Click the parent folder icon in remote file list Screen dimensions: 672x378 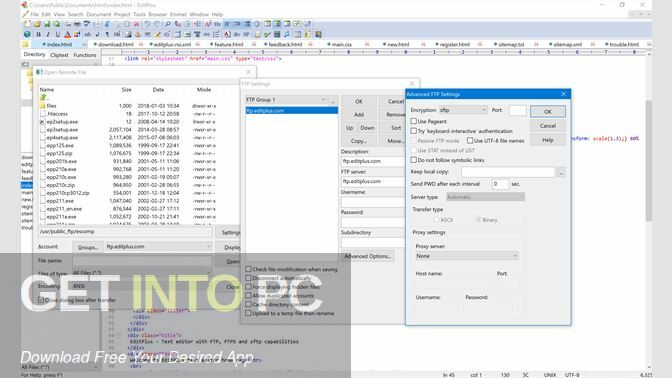pos(43,98)
